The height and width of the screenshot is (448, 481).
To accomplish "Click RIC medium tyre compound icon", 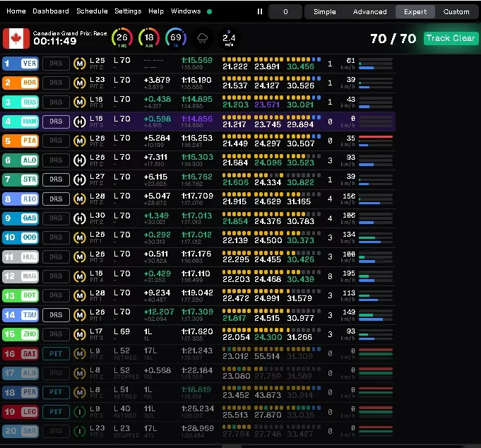I will (80, 199).
